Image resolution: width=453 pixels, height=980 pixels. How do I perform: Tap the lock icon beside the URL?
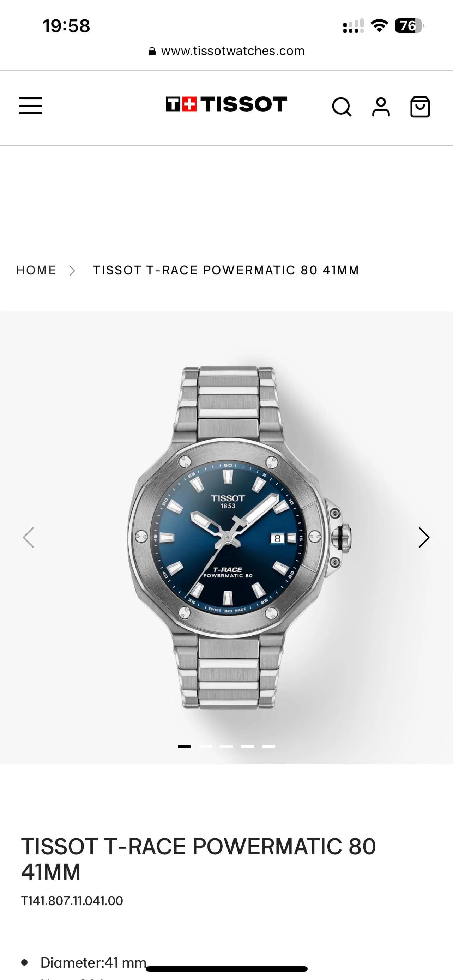click(x=152, y=52)
